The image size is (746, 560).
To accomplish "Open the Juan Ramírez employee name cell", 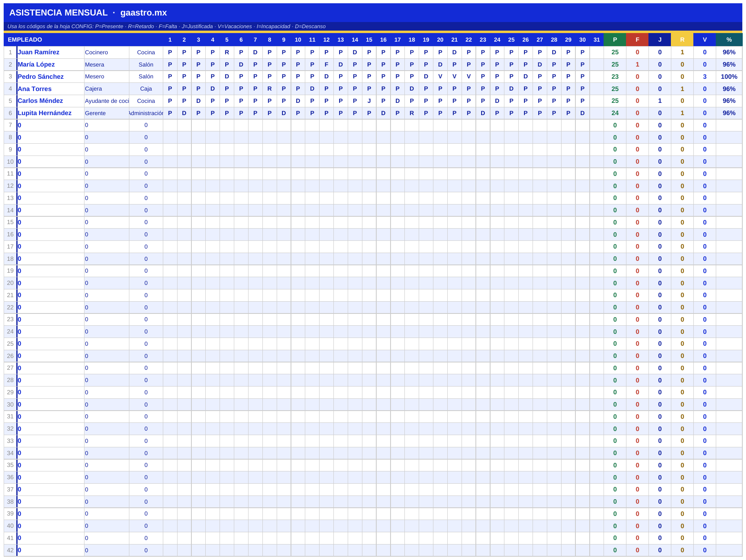I will click(51, 52).
